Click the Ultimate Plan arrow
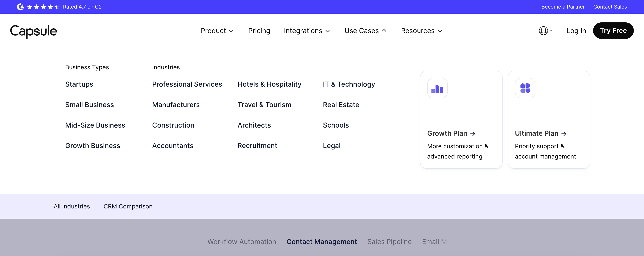Viewport: 644px width, 256px height. pyautogui.click(x=564, y=134)
